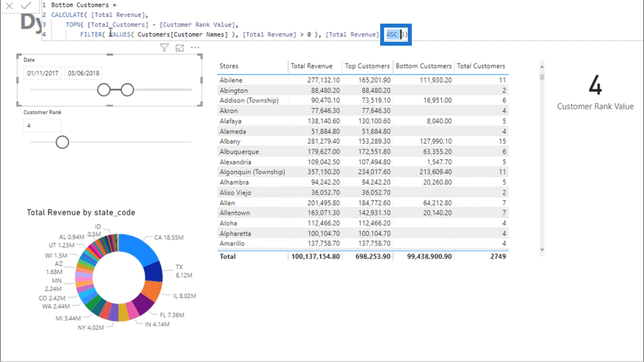Viewport: 644px width, 362px height.
Task: Click the ASC keyword in the formula bar
Action: (392, 35)
